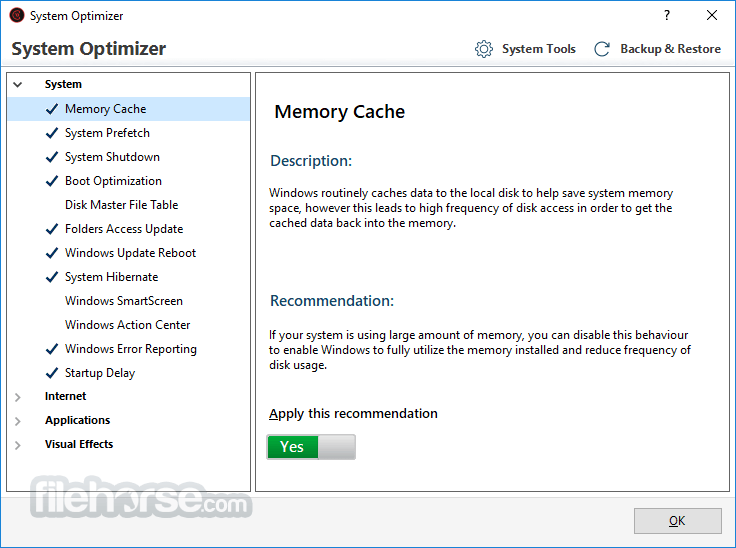
Task: Click the Recommendation heading text
Action: point(332,301)
